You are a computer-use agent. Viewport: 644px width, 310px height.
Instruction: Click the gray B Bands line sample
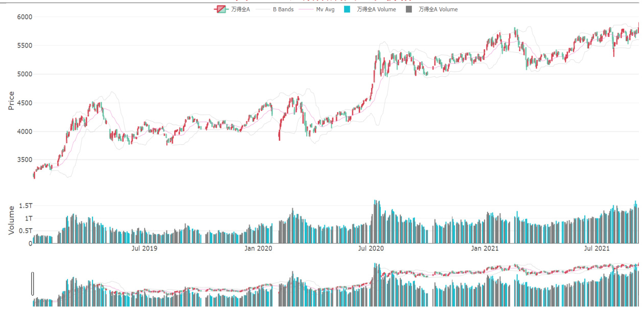click(262, 9)
